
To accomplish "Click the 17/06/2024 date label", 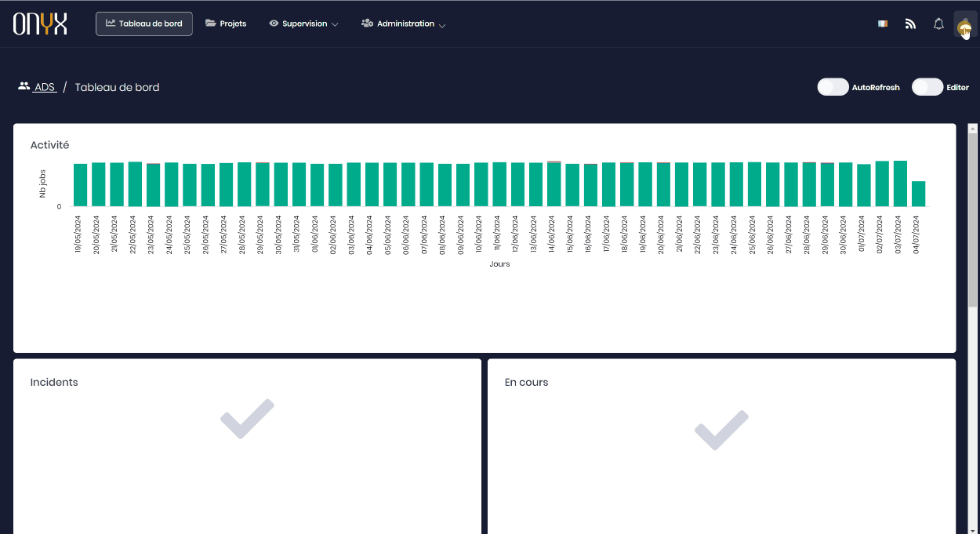I will click(x=607, y=234).
